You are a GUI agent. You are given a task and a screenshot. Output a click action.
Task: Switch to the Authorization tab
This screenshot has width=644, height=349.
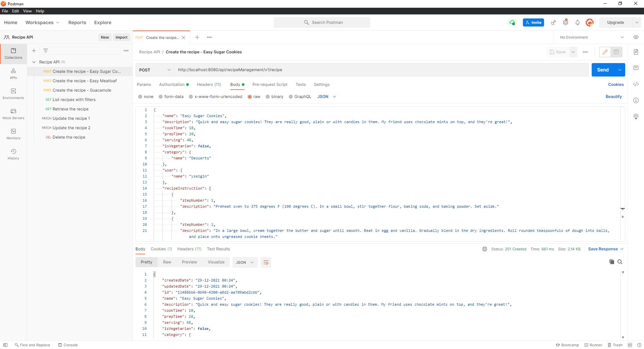click(x=174, y=85)
